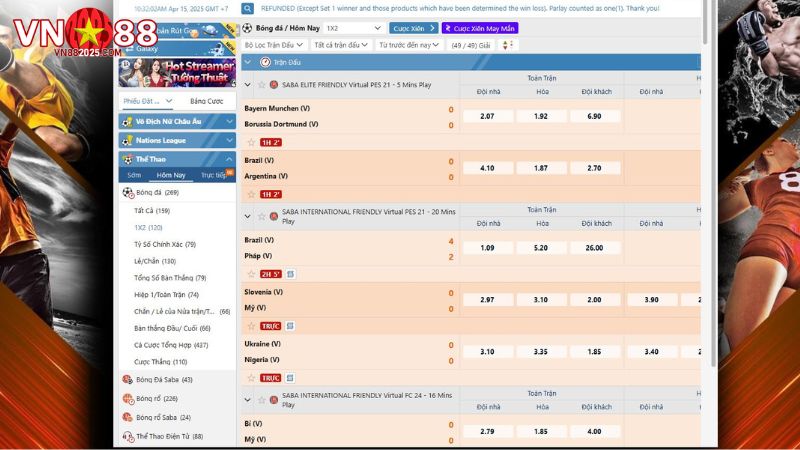Open stats icon for Slovenia vs Mỹ match
This screenshot has height=450, width=800.
[x=290, y=326]
